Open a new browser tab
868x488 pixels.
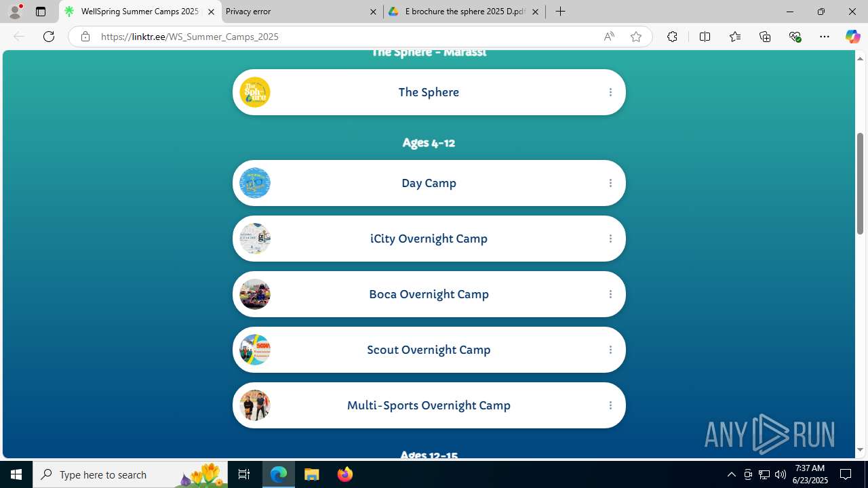pos(561,12)
